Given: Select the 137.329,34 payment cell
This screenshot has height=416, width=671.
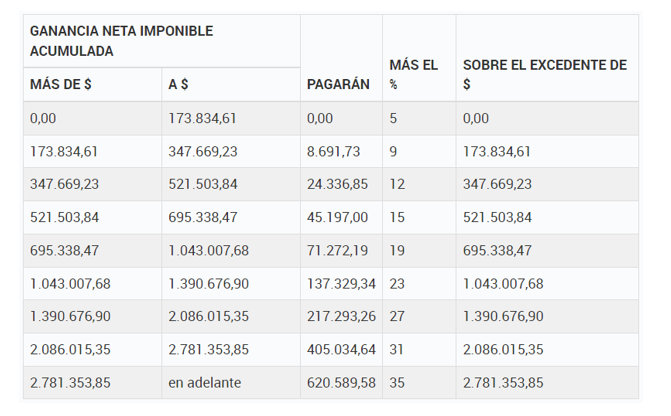Looking at the screenshot, I should (341, 284).
